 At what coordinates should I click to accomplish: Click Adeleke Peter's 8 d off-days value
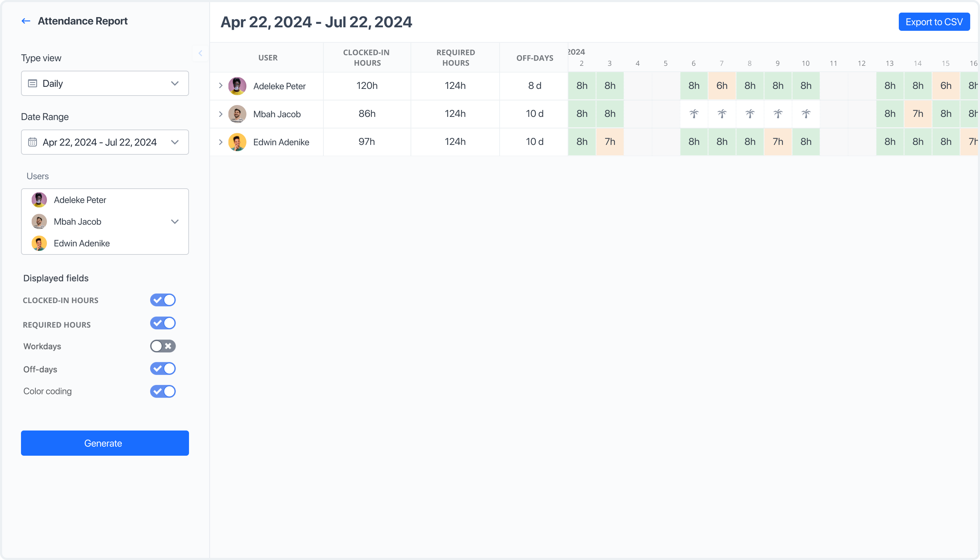[534, 86]
